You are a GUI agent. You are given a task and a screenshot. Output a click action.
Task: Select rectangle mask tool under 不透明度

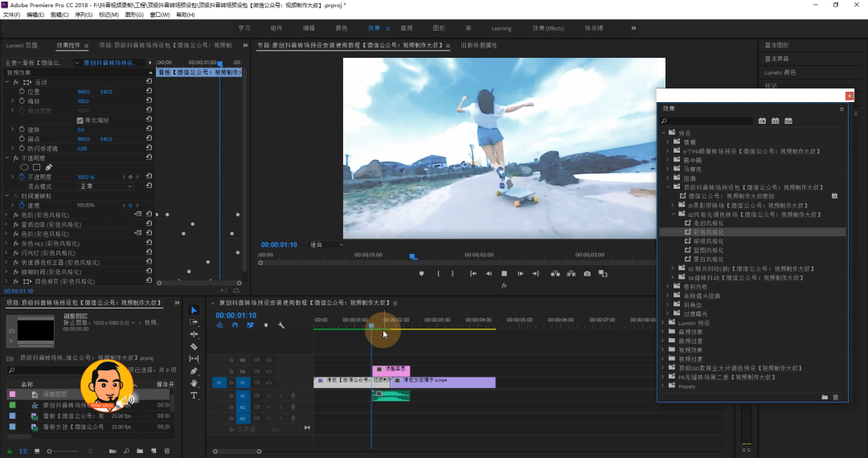pyautogui.click(x=36, y=167)
